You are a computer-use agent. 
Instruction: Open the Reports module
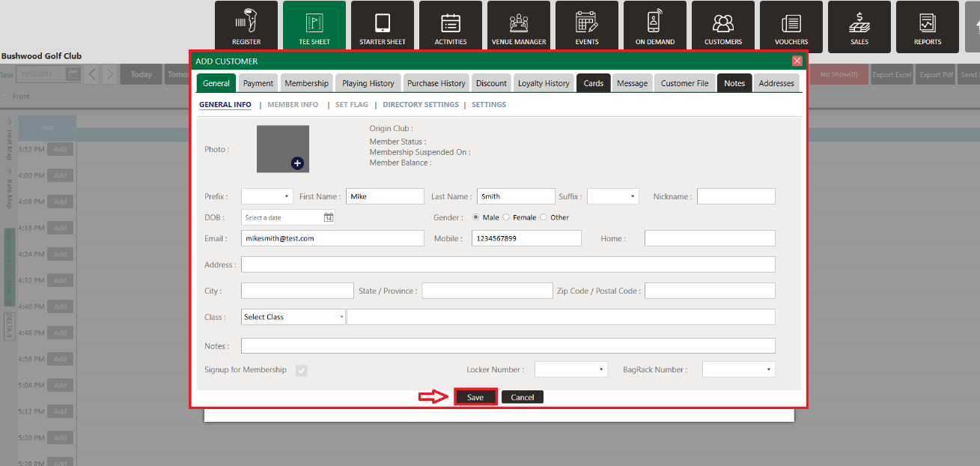coord(928,26)
